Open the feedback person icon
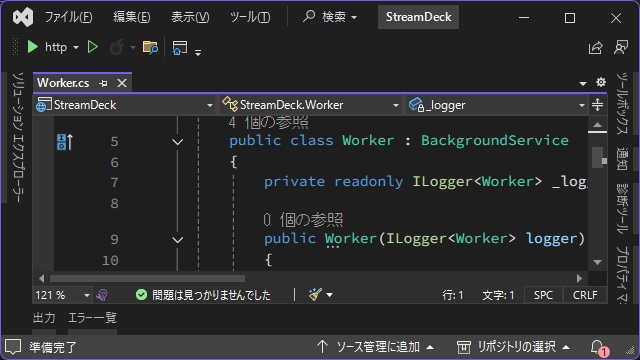The image size is (640, 360). [621, 47]
